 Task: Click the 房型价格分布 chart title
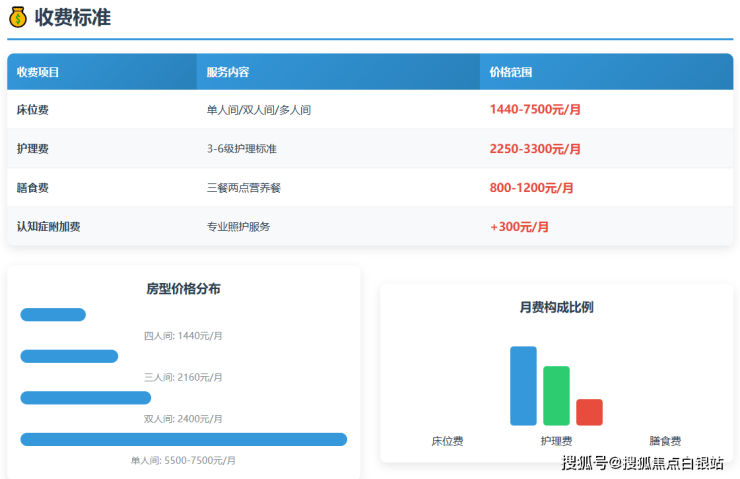pos(183,289)
